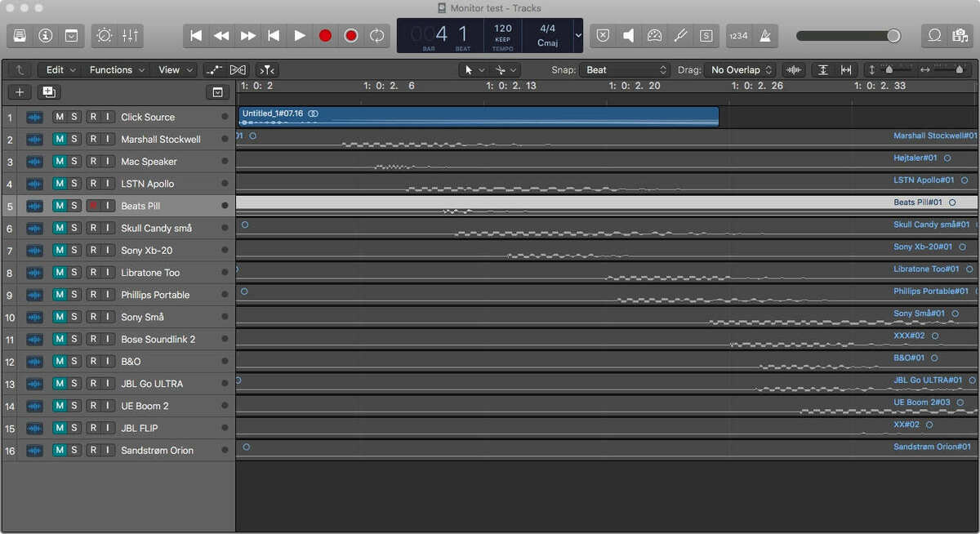Image resolution: width=980 pixels, height=534 pixels.
Task: Open the Mixer sliders icon
Action: 131,36
